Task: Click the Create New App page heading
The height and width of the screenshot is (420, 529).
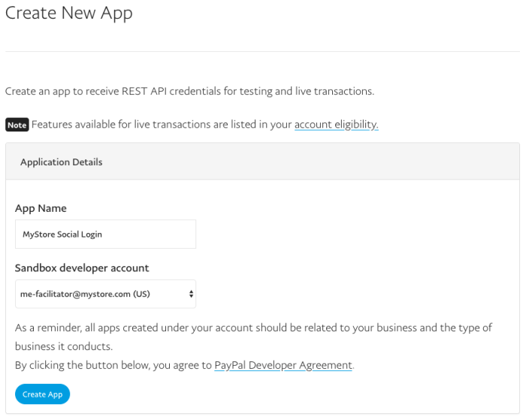Action: click(x=69, y=14)
